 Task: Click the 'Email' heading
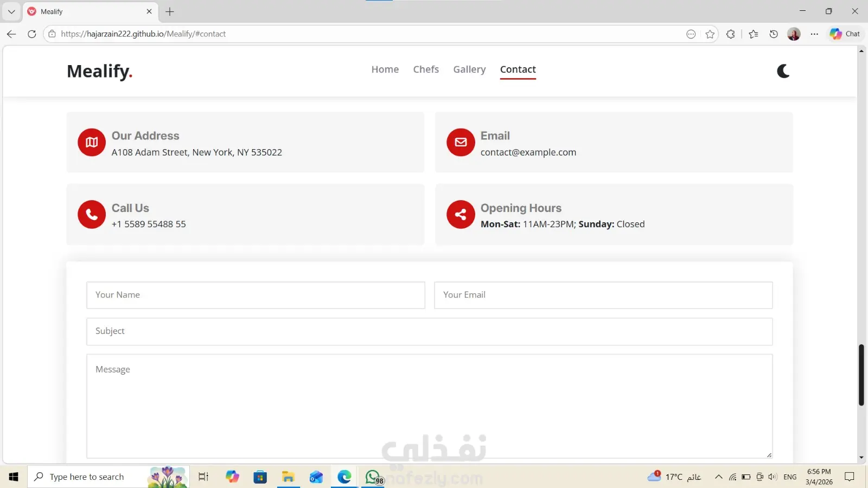pyautogui.click(x=495, y=136)
